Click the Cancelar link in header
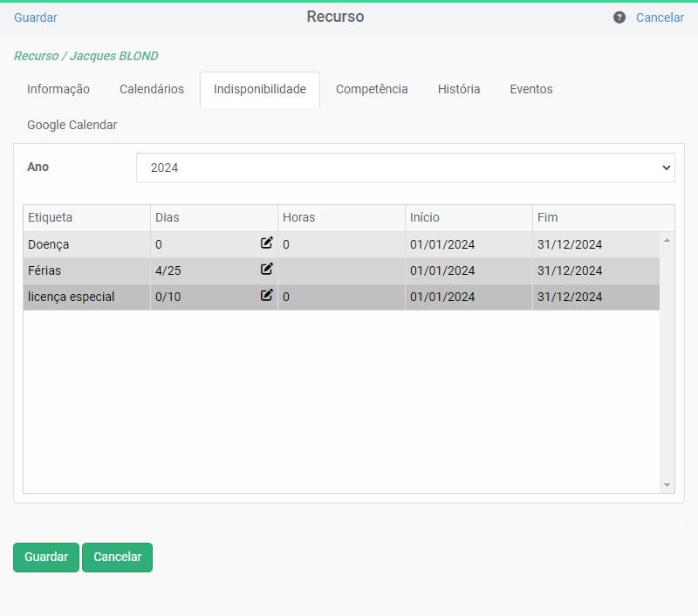Screen dimensions: 698x616 pos(660,17)
